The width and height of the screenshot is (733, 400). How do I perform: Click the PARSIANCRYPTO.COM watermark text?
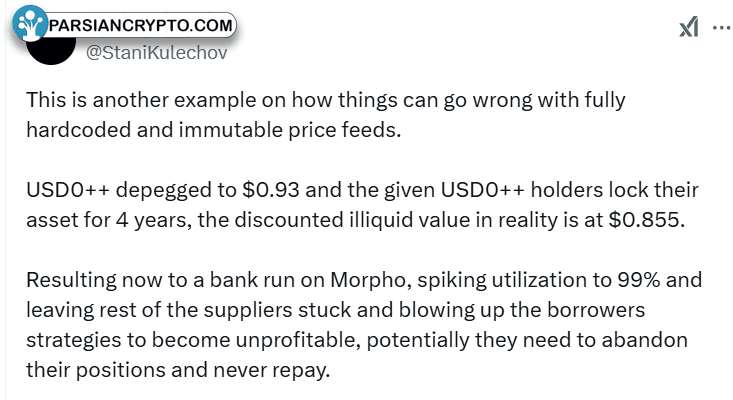[140, 25]
